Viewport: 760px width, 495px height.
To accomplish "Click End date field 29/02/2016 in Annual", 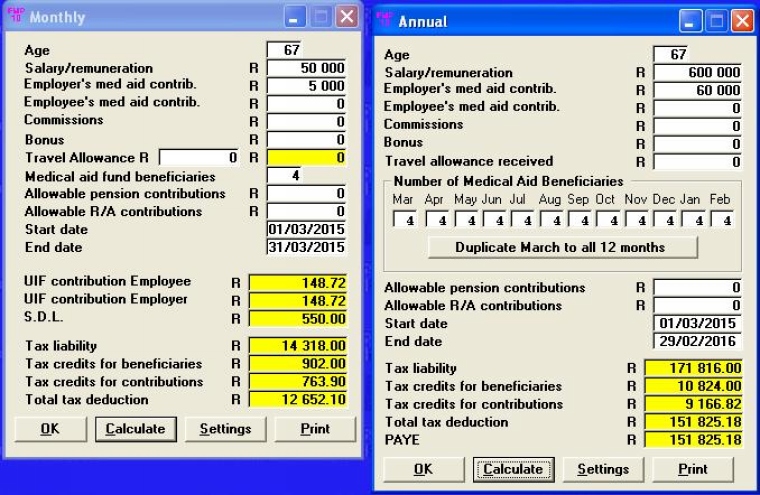I will [x=697, y=341].
